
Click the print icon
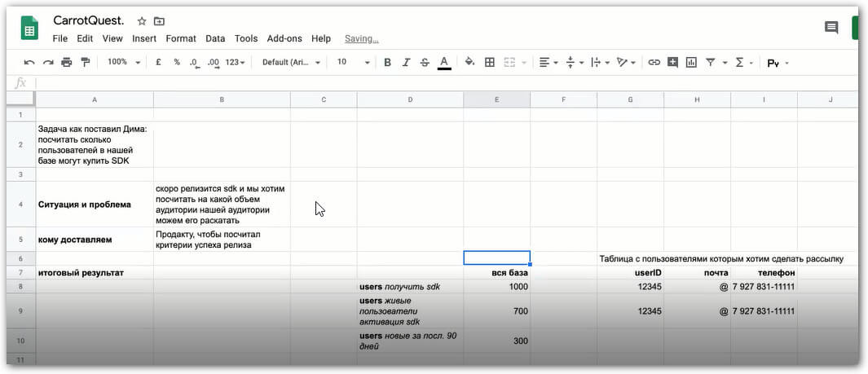(67, 63)
